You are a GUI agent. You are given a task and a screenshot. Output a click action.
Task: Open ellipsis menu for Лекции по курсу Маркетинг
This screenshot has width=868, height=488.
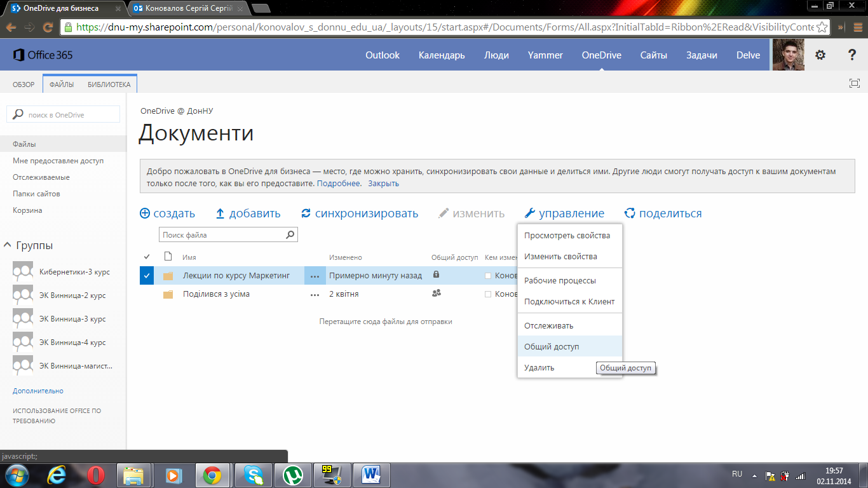pos(315,276)
